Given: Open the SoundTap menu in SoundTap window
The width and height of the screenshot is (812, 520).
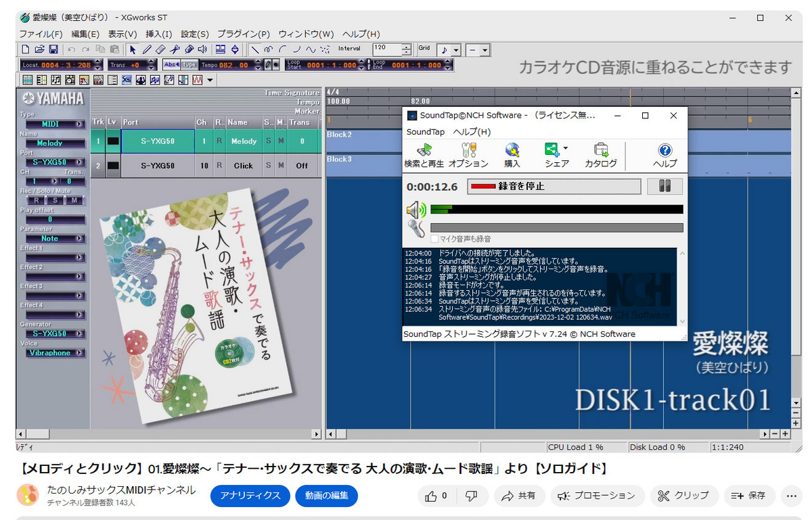Looking at the screenshot, I should 425,132.
